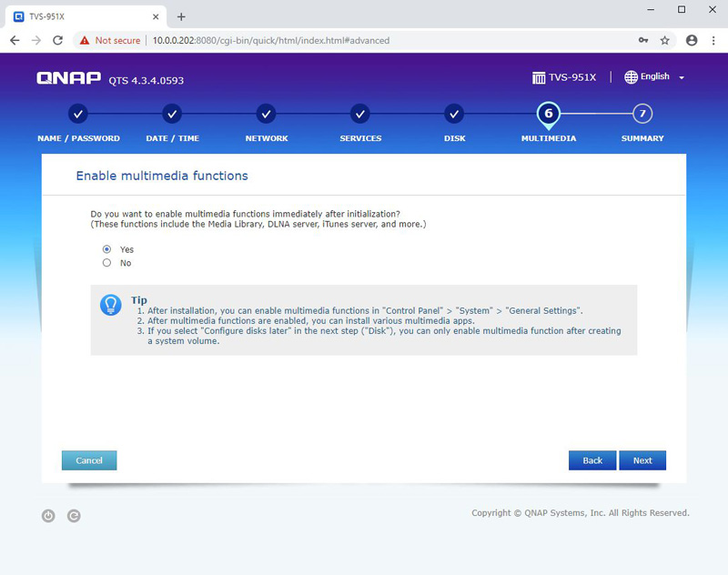Screen dimensions: 728x575
Task: Click the Tip heading text
Action: [x=139, y=300]
